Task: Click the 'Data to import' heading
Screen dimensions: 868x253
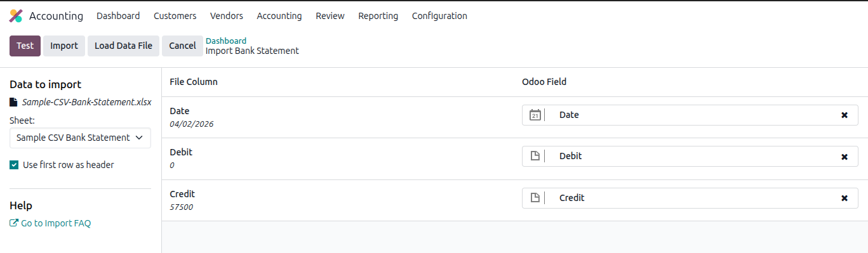Action: [x=46, y=84]
